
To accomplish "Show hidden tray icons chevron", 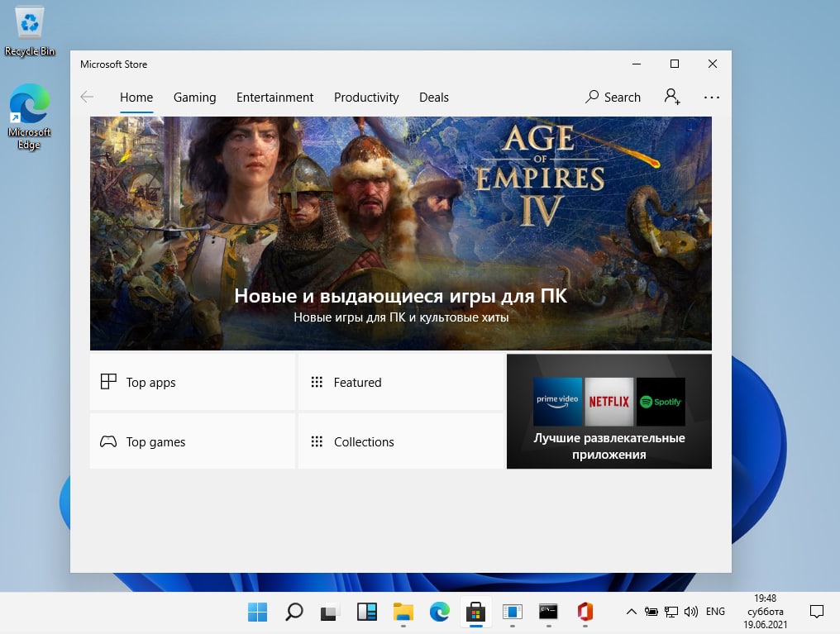I will (x=632, y=612).
